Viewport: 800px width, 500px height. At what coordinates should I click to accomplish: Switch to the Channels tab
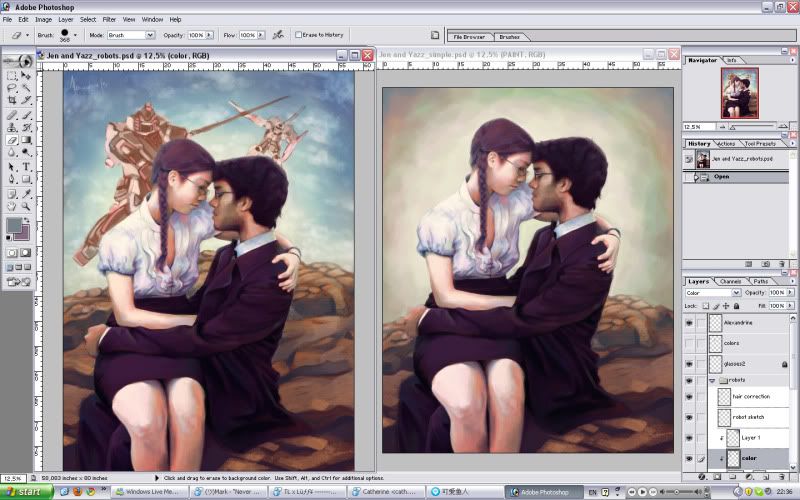pos(730,282)
